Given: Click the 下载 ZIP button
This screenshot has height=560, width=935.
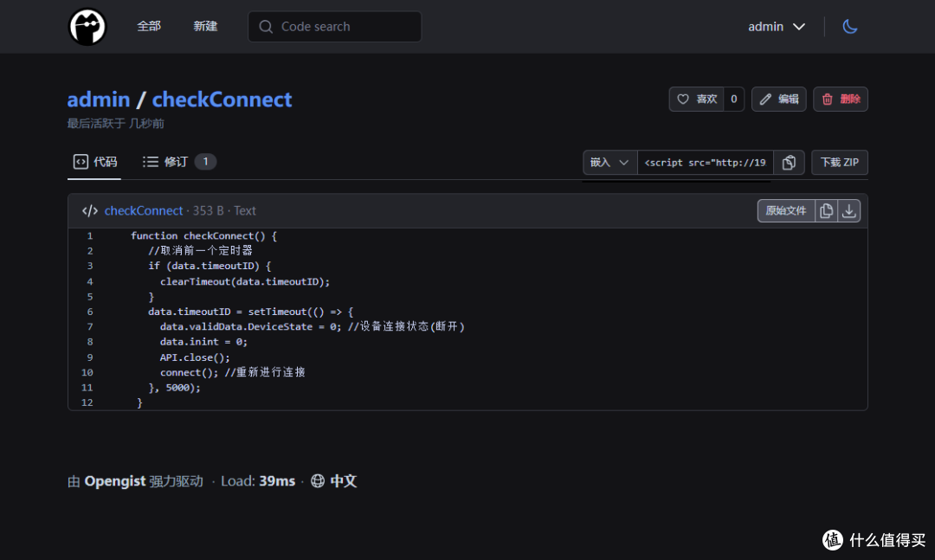Looking at the screenshot, I should click(839, 162).
